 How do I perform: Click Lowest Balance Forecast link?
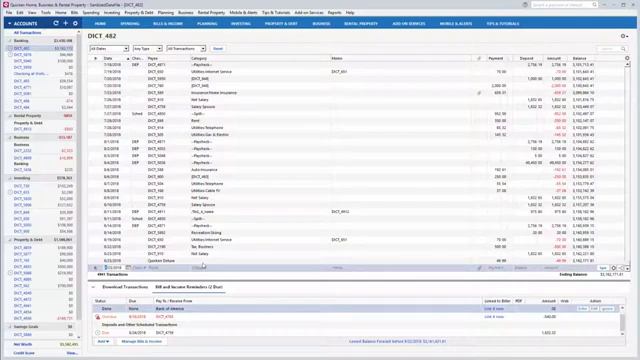coord(397,341)
